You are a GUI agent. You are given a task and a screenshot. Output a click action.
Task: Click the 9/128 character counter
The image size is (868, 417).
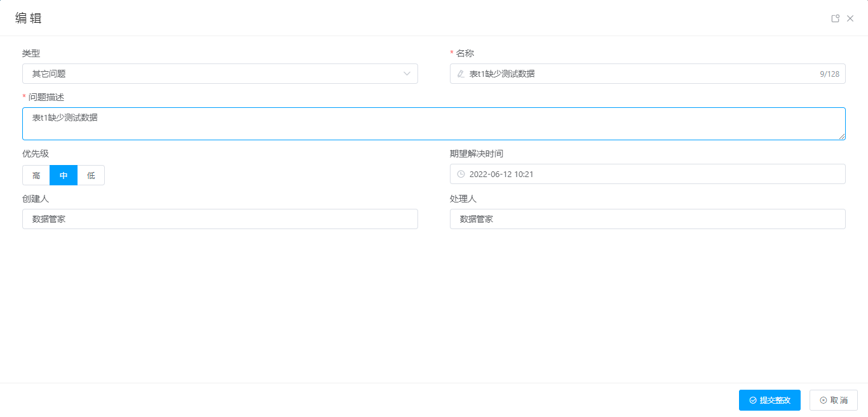829,74
